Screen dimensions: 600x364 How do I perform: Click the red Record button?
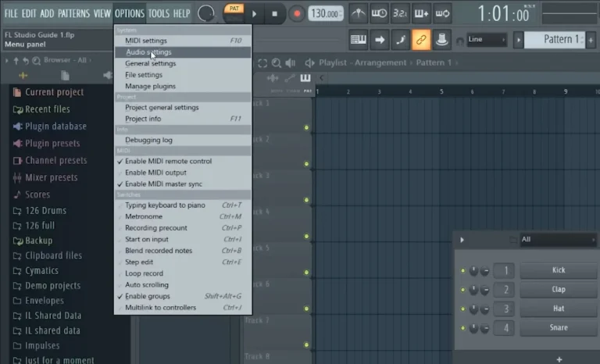point(297,14)
